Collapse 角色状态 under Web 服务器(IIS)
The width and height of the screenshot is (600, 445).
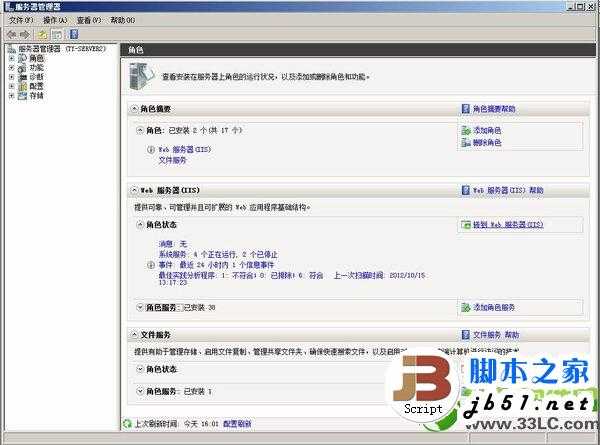140,225
